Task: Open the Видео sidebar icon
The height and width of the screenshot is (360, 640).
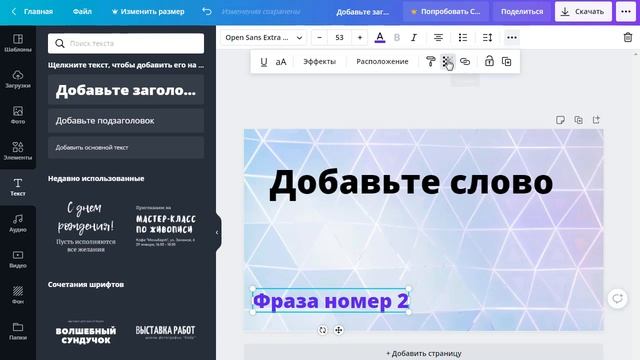Action: click(x=18, y=259)
